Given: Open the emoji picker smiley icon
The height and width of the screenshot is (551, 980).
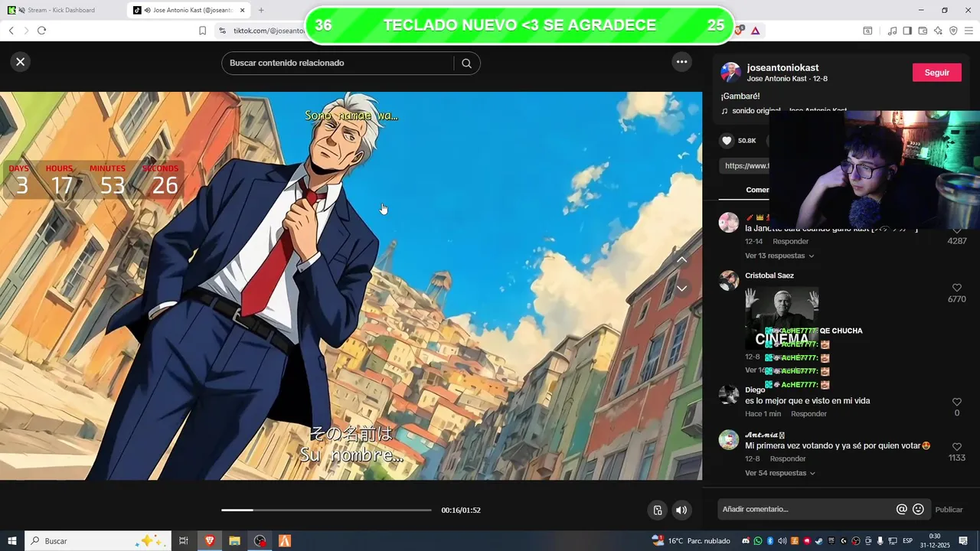Looking at the screenshot, I should pos(918,509).
